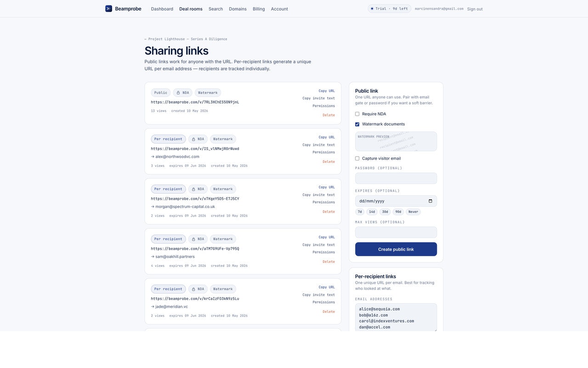Copy URL for alex@northwoodvc.com link

[x=327, y=137]
